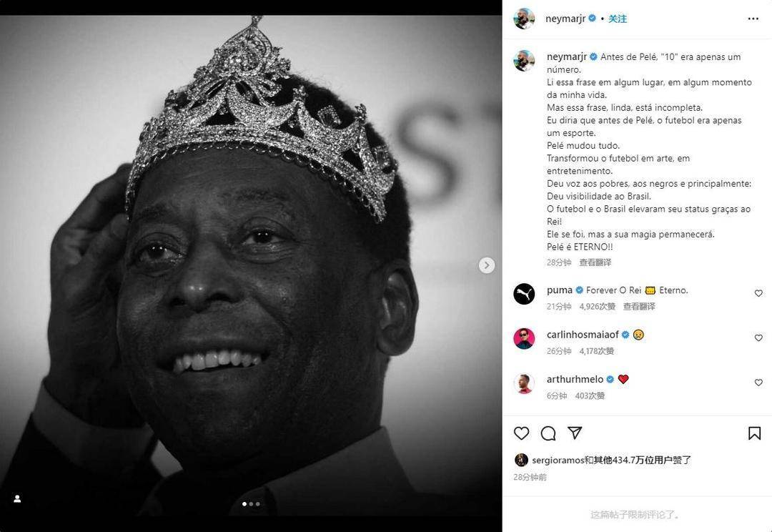The width and height of the screenshot is (772, 532).
Task: Like puma's comment heart
Action: tap(758, 294)
